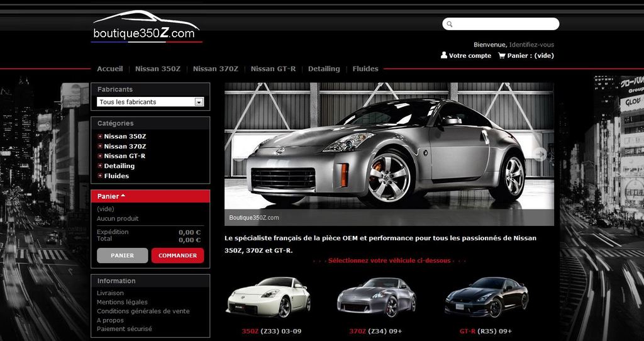Click the Information block heading
644x341 pixels.
(x=116, y=281)
